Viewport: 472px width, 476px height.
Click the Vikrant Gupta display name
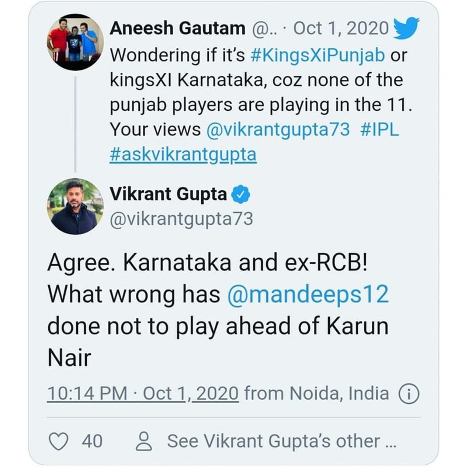coord(168,194)
